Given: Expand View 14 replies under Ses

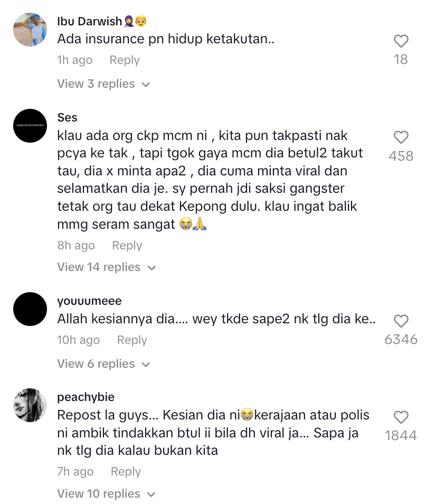Looking at the screenshot, I should click(x=107, y=267).
